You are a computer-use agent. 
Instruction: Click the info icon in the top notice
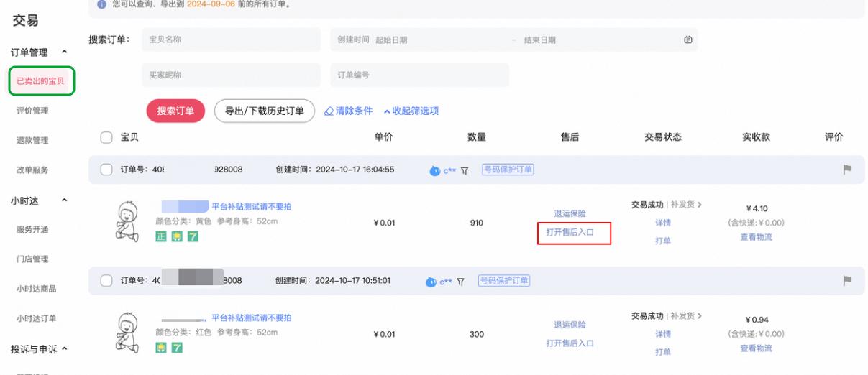pos(101,4)
